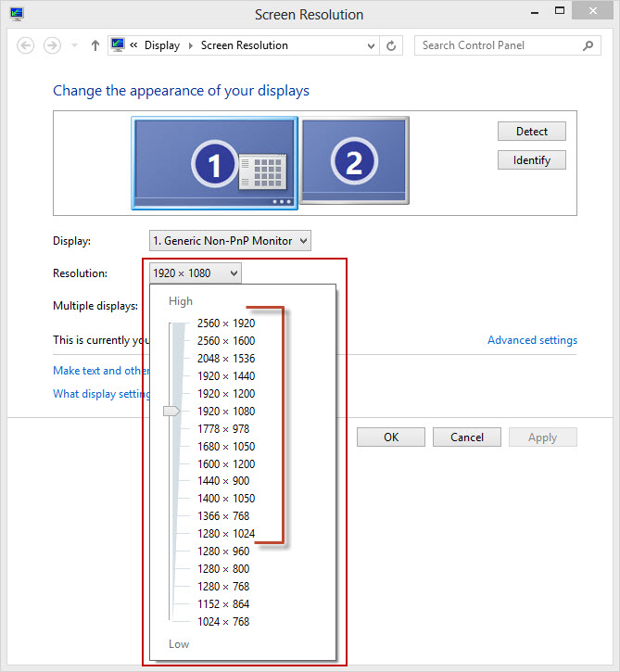Refresh the address bar location
The image size is (620, 672).
[x=391, y=45]
